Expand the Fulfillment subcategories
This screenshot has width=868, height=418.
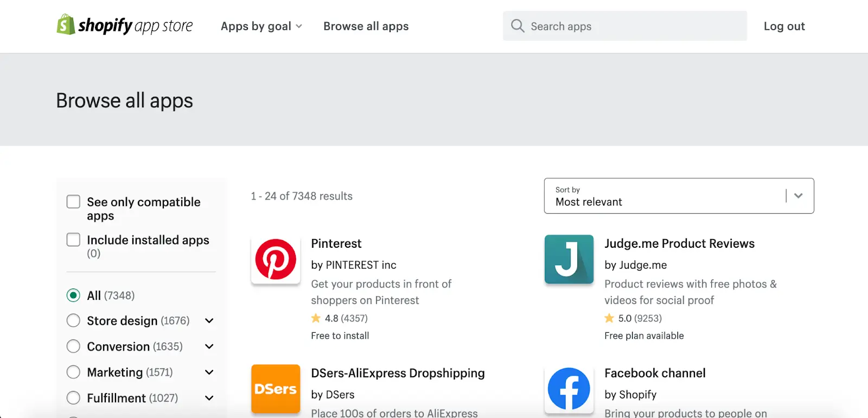tap(209, 398)
